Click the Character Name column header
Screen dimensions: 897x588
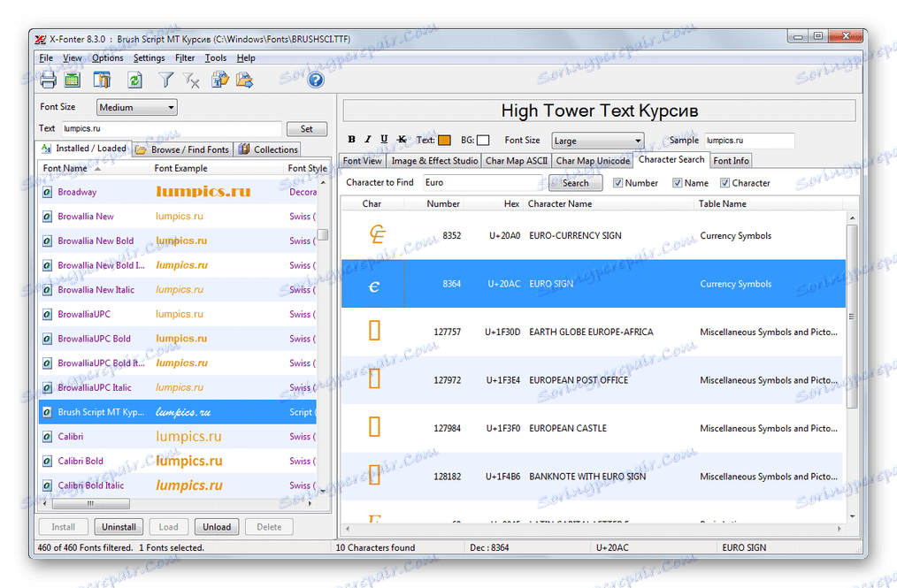[x=609, y=203]
